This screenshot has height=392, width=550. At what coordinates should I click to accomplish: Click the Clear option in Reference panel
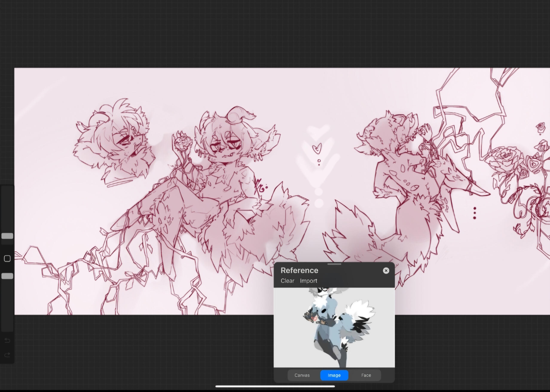[287, 281]
